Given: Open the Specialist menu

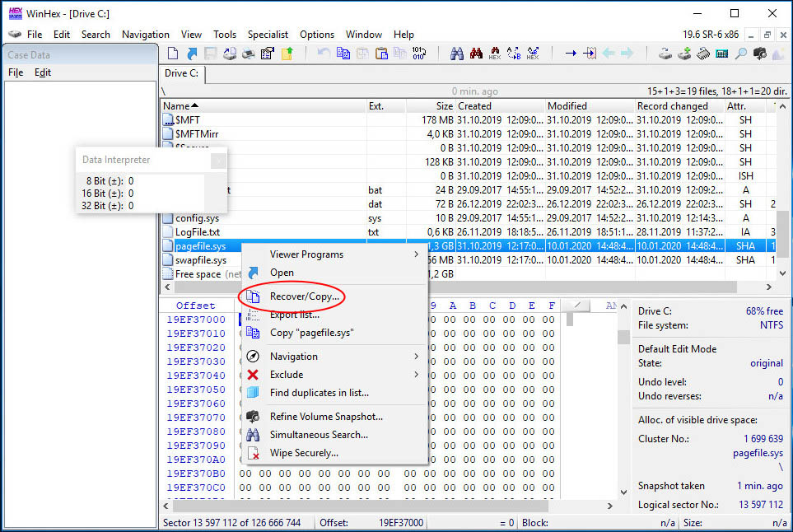Looking at the screenshot, I should (x=268, y=35).
